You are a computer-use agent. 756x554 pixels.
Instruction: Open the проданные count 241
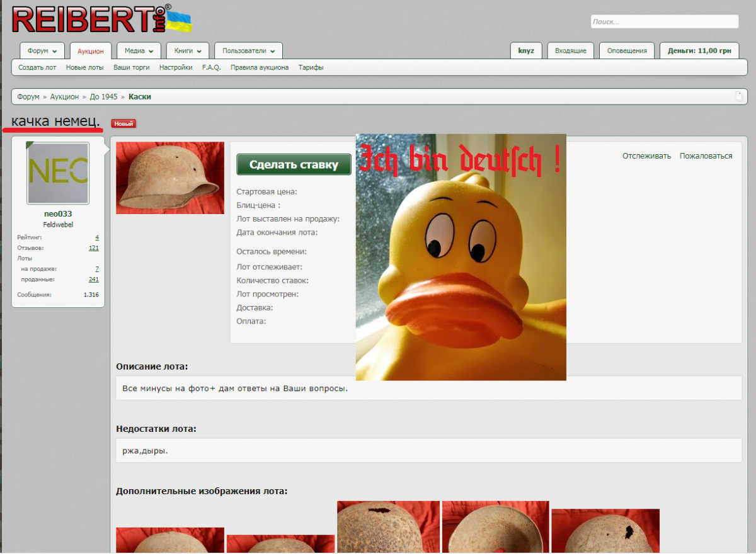coord(94,280)
